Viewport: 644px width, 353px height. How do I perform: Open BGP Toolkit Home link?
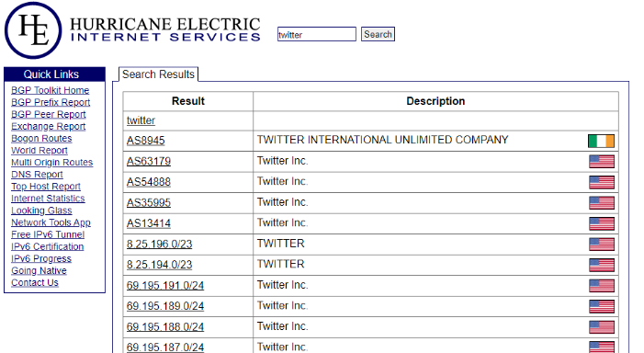point(51,90)
